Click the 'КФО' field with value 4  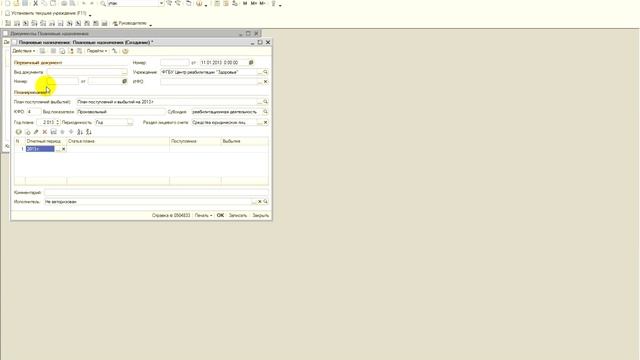(33, 111)
